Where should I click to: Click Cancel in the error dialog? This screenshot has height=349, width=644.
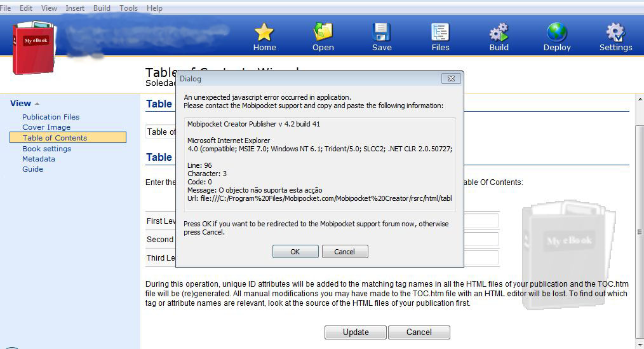(x=345, y=252)
